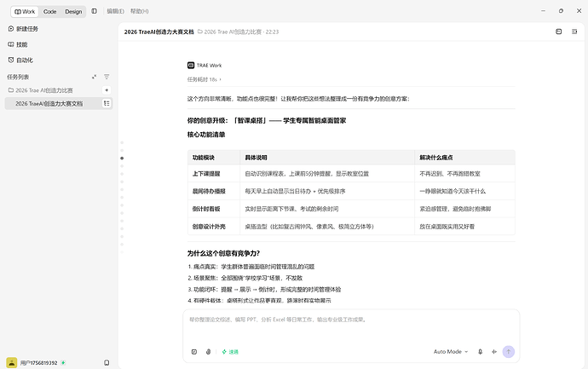Expand the 2026 Trae AI创造力比赛 folder in sidebar
This screenshot has width=588, height=369.
coord(41,90)
